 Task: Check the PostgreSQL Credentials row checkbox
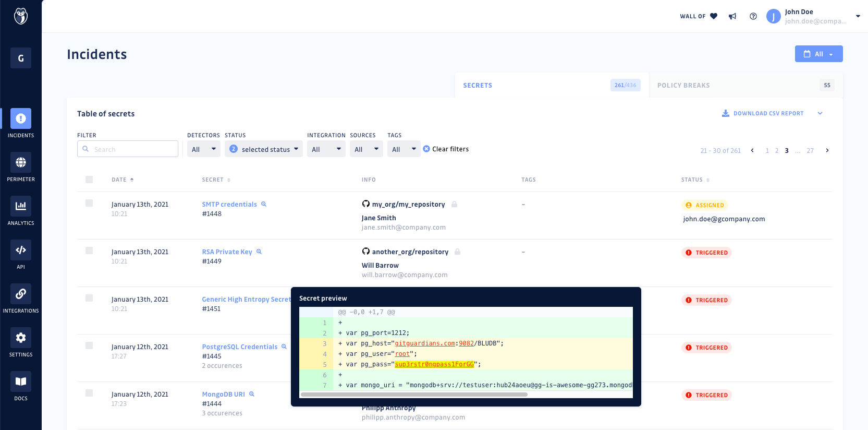(x=89, y=345)
